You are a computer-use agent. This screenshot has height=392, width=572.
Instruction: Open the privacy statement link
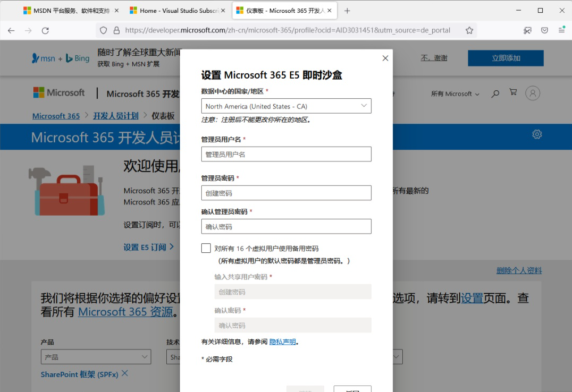point(282,342)
